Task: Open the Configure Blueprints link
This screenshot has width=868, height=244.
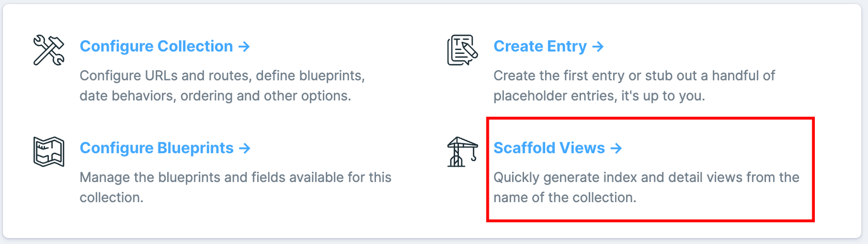Action: point(157,148)
